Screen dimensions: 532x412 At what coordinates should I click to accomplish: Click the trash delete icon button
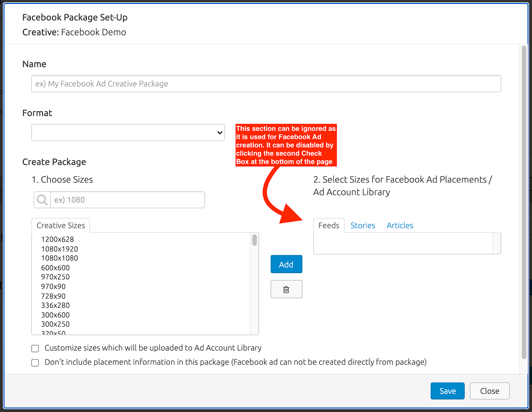pos(286,289)
